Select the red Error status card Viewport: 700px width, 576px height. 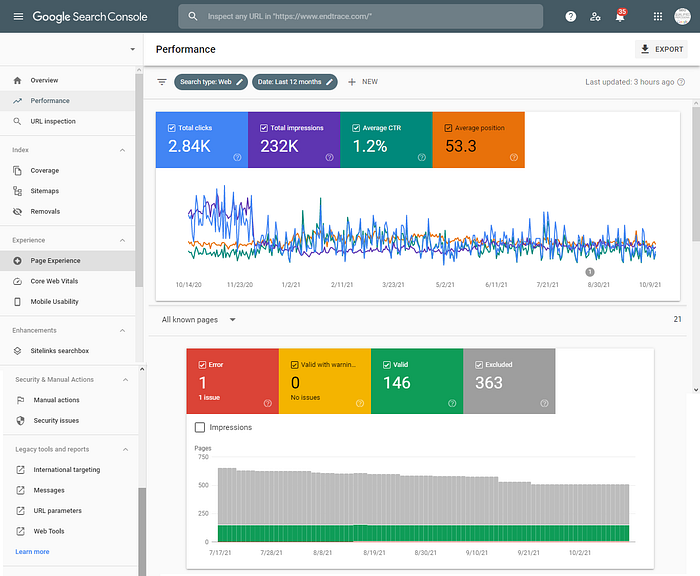pos(233,381)
